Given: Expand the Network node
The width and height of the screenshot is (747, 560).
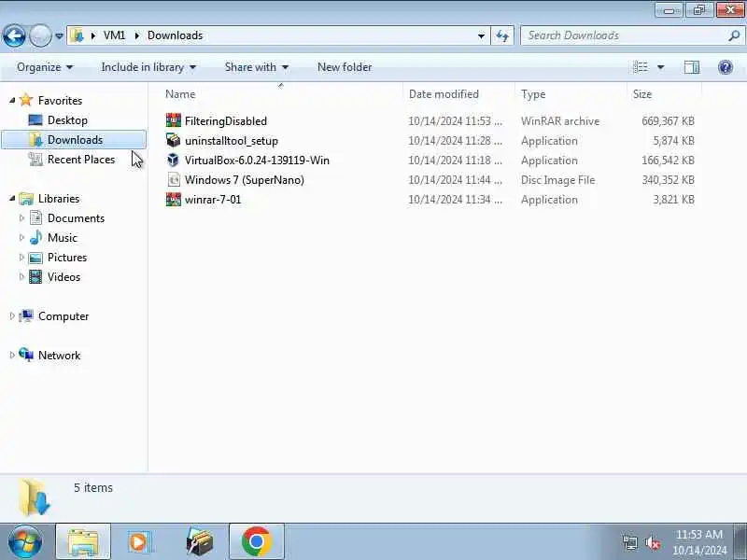Looking at the screenshot, I should [x=12, y=355].
